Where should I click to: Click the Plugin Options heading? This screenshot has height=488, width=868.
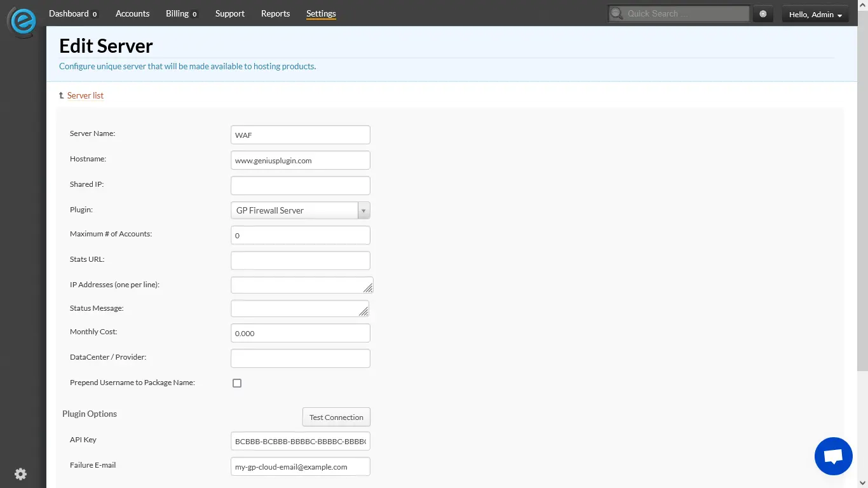tap(90, 414)
